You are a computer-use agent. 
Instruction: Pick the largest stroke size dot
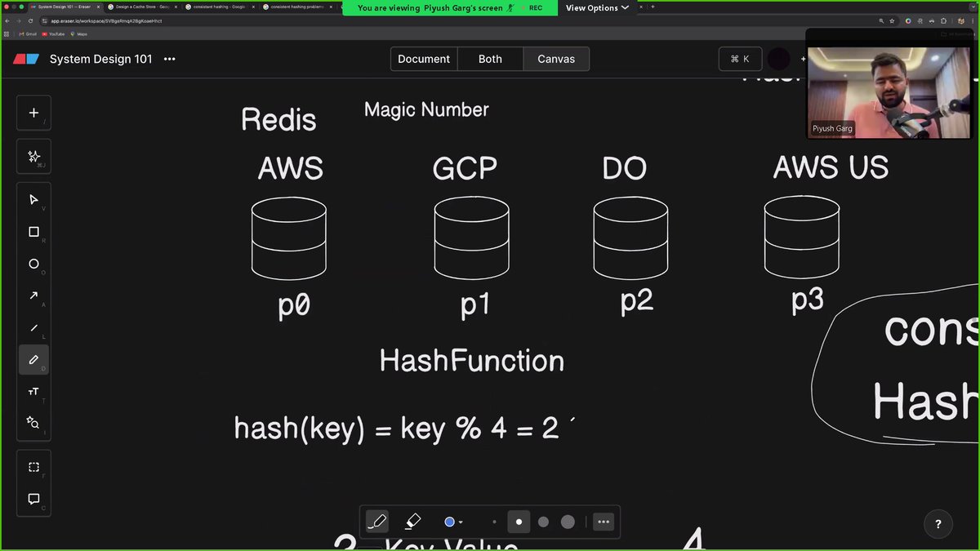pyautogui.click(x=568, y=522)
